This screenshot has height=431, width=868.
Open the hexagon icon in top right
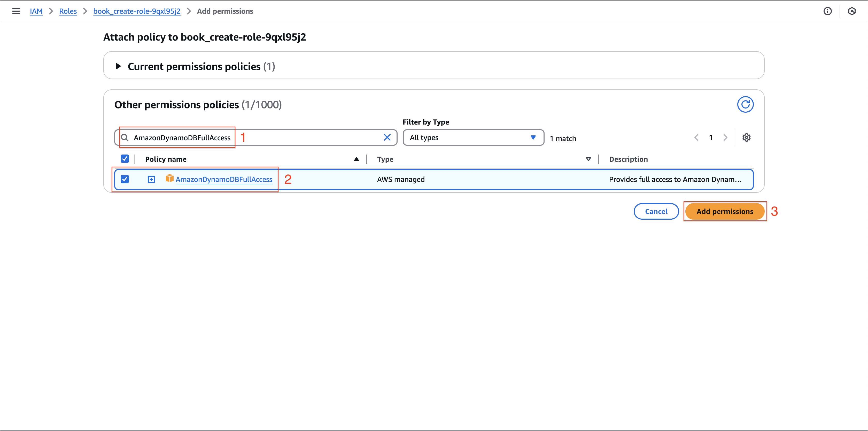(x=851, y=11)
